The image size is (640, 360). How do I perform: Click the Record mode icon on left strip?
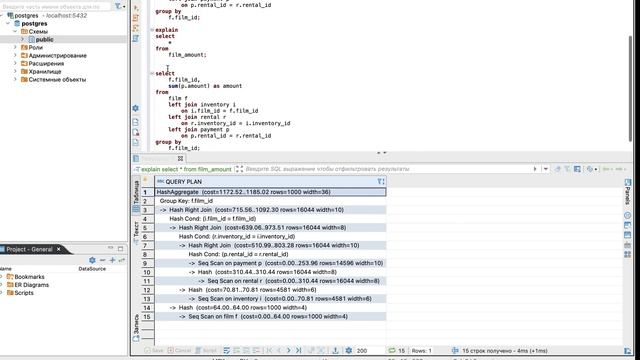pos(136,338)
